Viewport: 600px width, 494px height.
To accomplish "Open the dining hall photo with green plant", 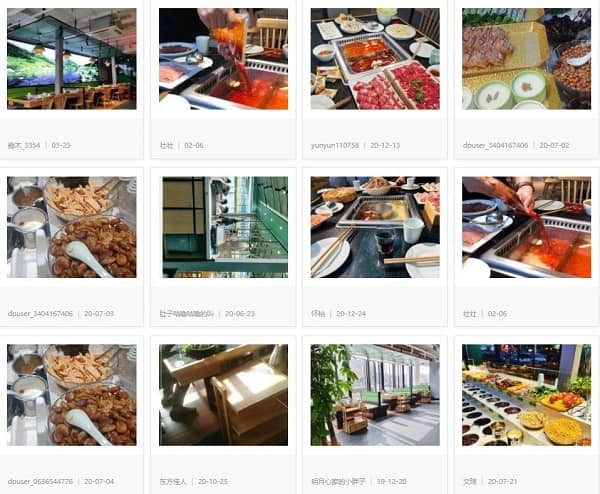I will 375,395.
